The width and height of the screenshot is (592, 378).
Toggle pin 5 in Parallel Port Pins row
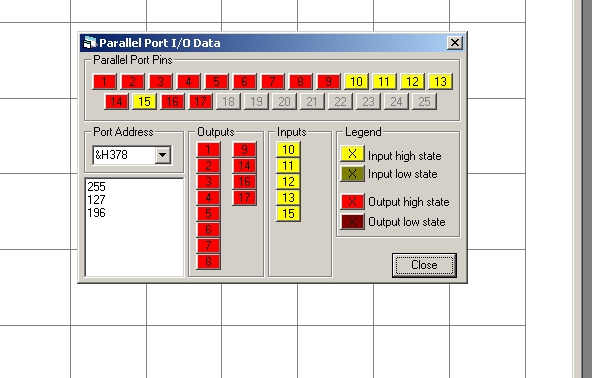pyautogui.click(x=216, y=82)
